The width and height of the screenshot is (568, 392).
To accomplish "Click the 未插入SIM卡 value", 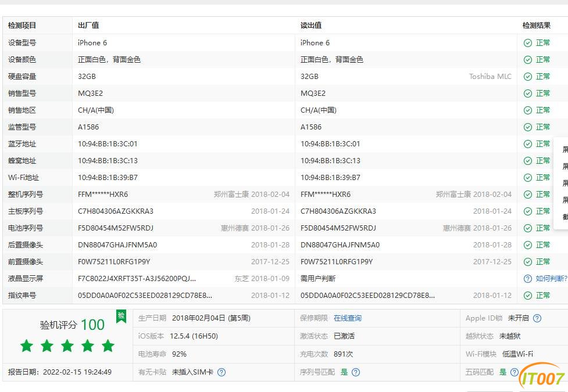I will [x=192, y=372].
